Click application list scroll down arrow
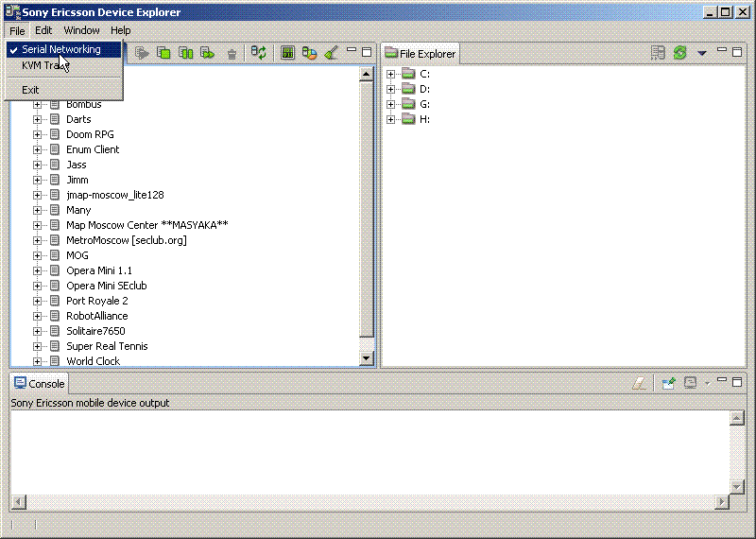This screenshot has height=539, width=756. click(367, 358)
